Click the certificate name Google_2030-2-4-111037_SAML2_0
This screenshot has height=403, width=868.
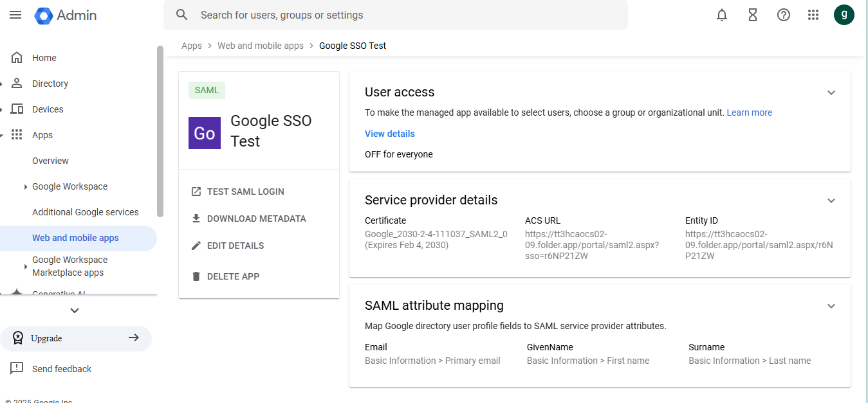(436, 234)
